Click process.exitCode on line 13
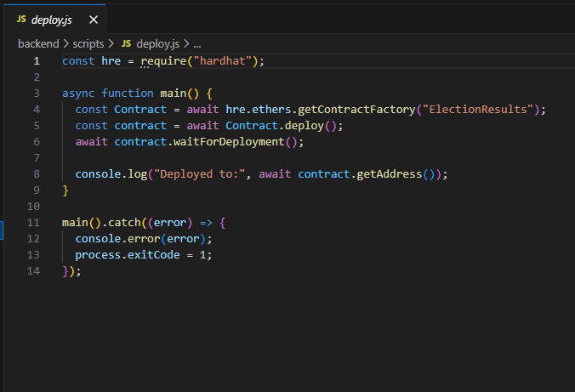This screenshot has width=575, height=392. point(128,255)
